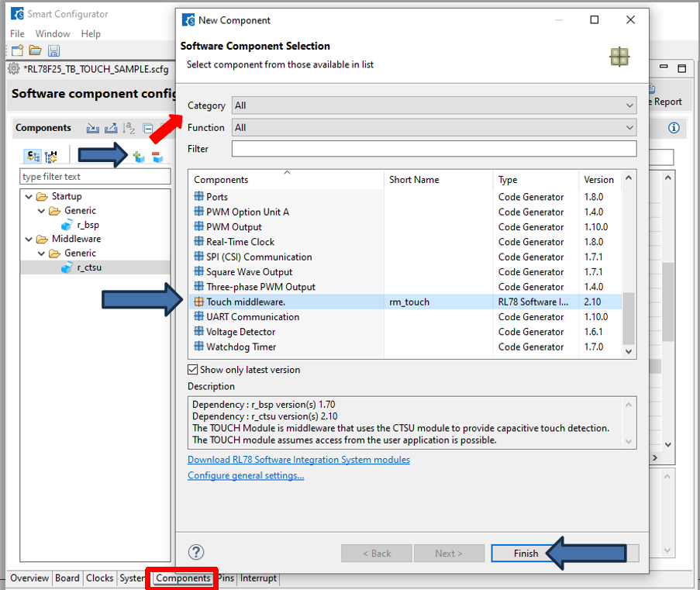The height and width of the screenshot is (590, 700).
Task: Click the Import configuration icon in Components
Action: pyautogui.click(x=93, y=129)
